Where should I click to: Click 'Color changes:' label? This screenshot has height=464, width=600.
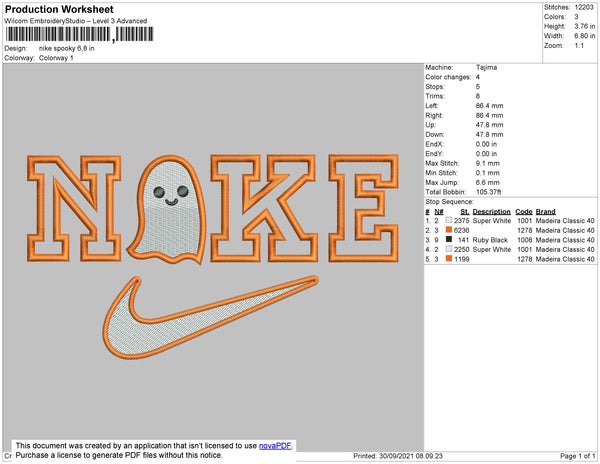coord(448,77)
